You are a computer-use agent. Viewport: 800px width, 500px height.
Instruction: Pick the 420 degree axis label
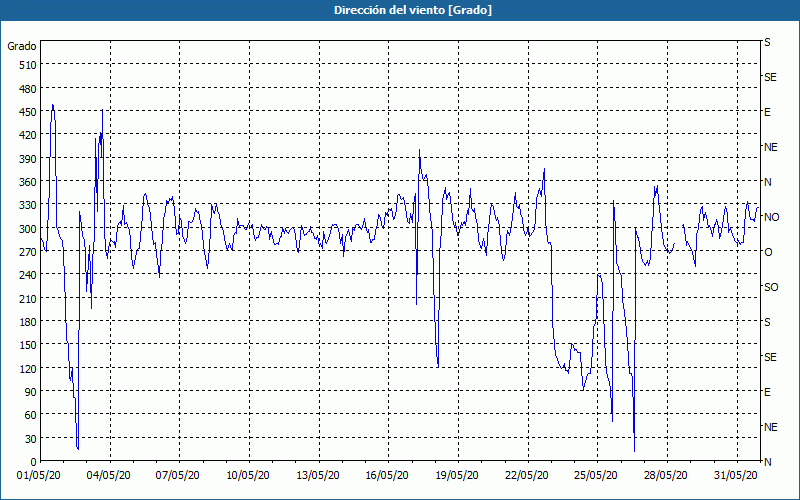[x=28, y=135]
